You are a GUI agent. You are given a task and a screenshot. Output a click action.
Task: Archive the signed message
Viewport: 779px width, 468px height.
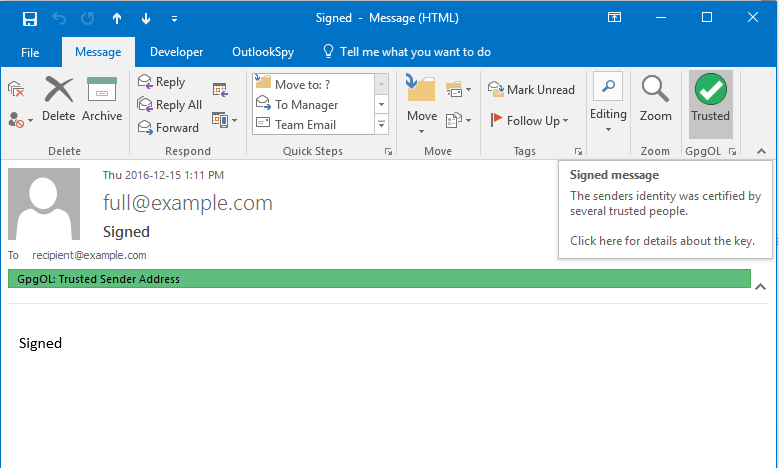point(102,100)
